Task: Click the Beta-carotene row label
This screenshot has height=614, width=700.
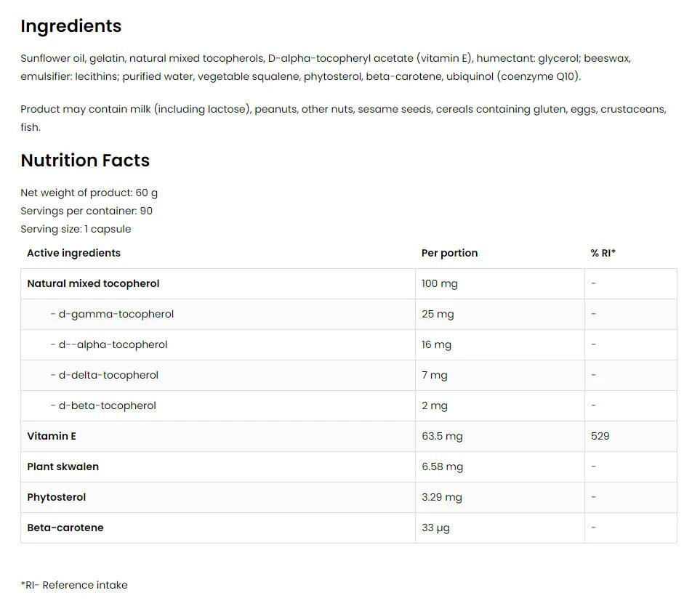Action: click(65, 528)
